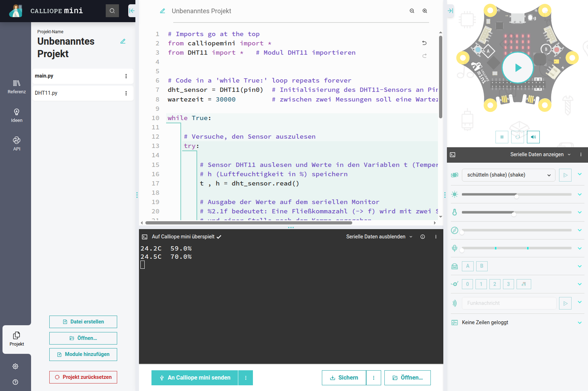Click the zoom out editor icon
The height and width of the screenshot is (391, 588).
(x=412, y=11)
